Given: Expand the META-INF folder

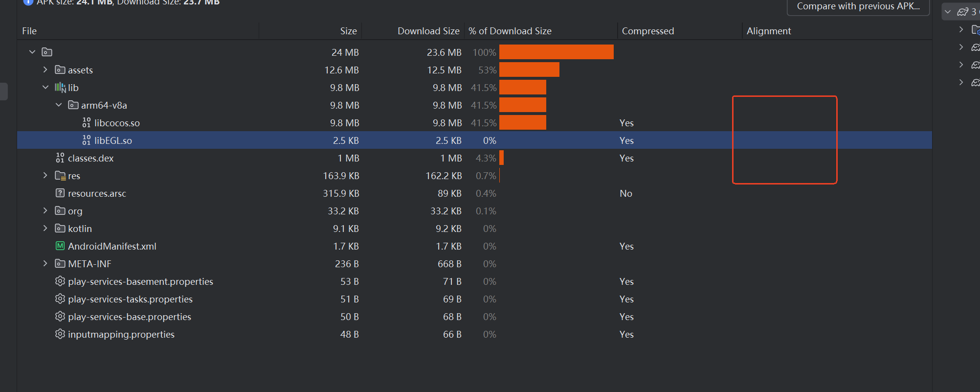Looking at the screenshot, I should [45, 264].
